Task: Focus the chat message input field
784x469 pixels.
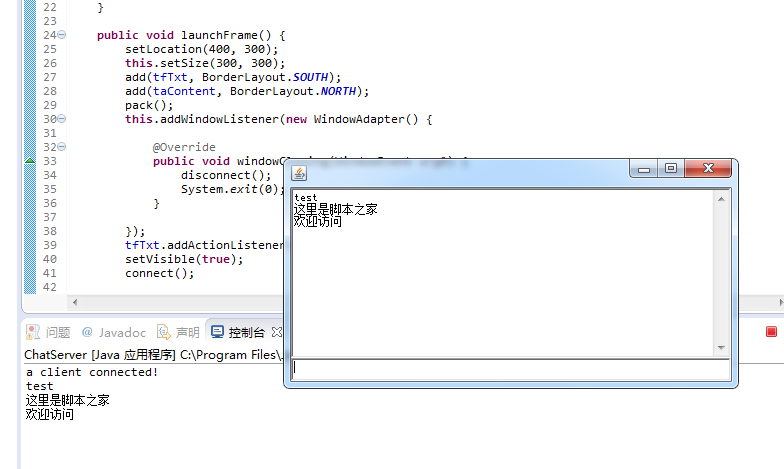Action: (x=510, y=369)
